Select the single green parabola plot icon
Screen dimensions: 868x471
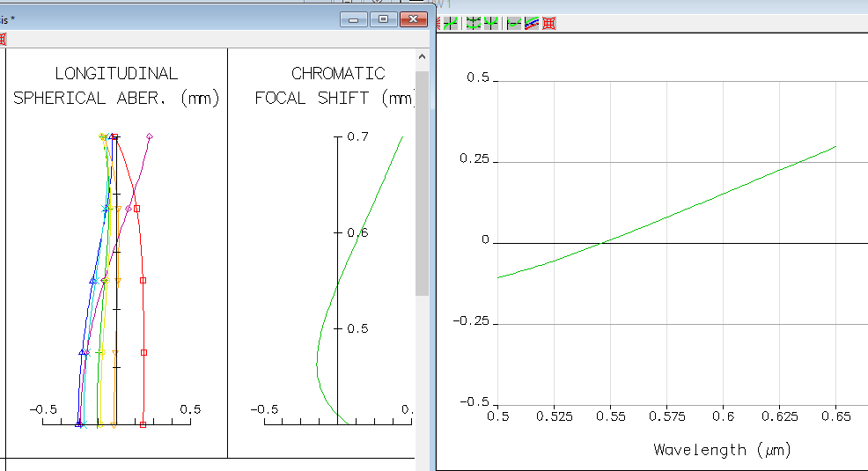click(x=491, y=23)
